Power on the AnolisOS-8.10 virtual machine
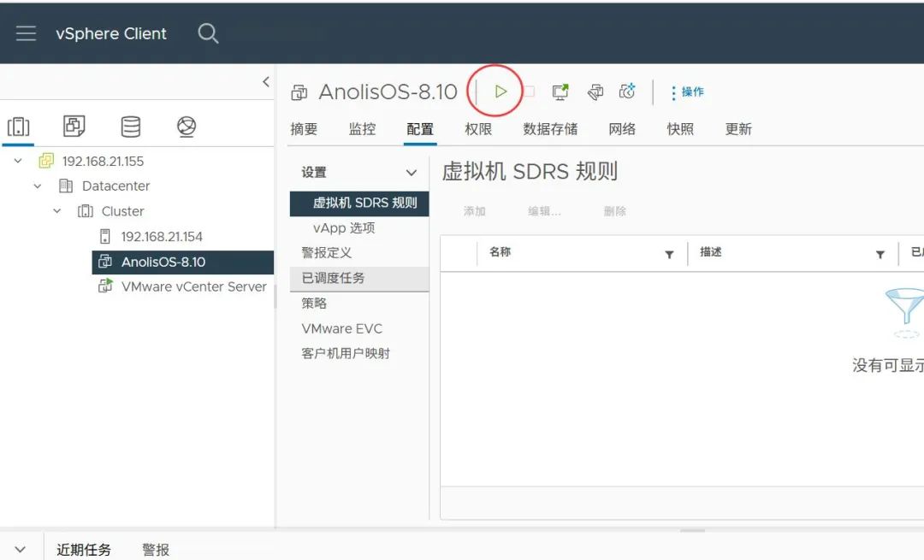 [500, 91]
